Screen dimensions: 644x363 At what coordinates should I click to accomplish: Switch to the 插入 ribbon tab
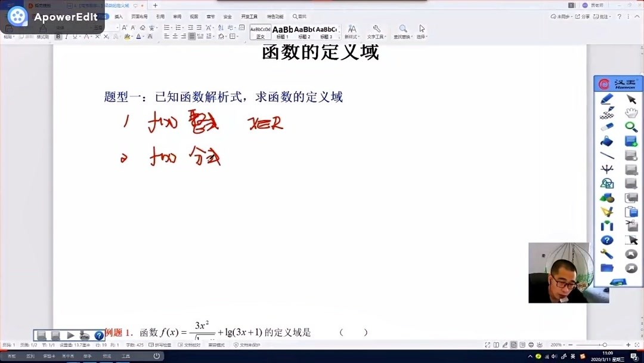(x=117, y=16)
